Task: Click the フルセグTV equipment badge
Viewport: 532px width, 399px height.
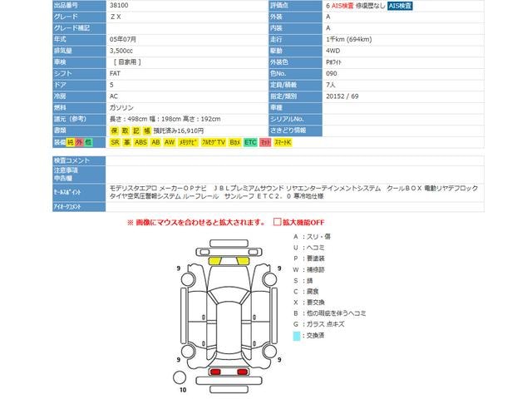Action: pos(214,142)
